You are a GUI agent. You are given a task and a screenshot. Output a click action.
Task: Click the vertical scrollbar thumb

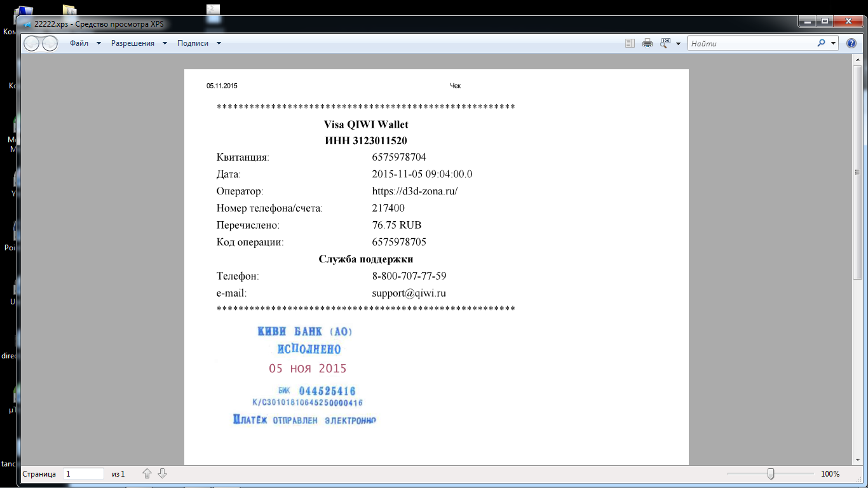[857, 172]
